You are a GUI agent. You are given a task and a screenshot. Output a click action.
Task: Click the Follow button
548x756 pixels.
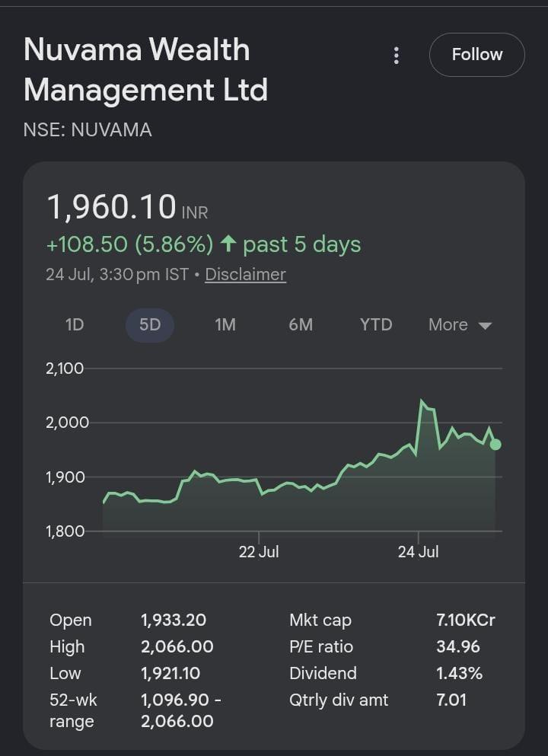476,55
